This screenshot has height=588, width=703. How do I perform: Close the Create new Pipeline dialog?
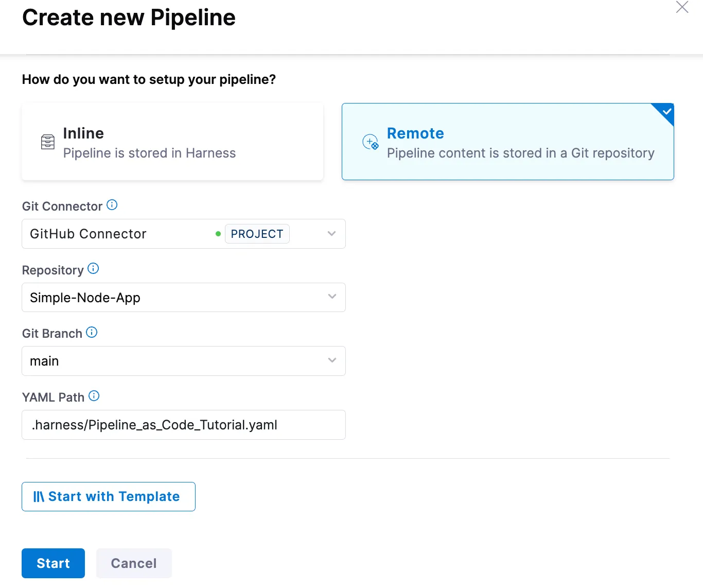(x=682, y=7)
